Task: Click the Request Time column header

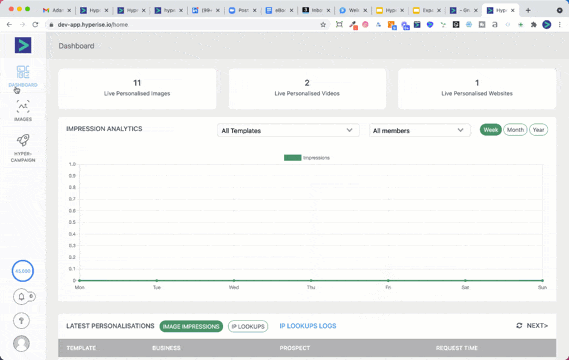Action: pos(457,348)
